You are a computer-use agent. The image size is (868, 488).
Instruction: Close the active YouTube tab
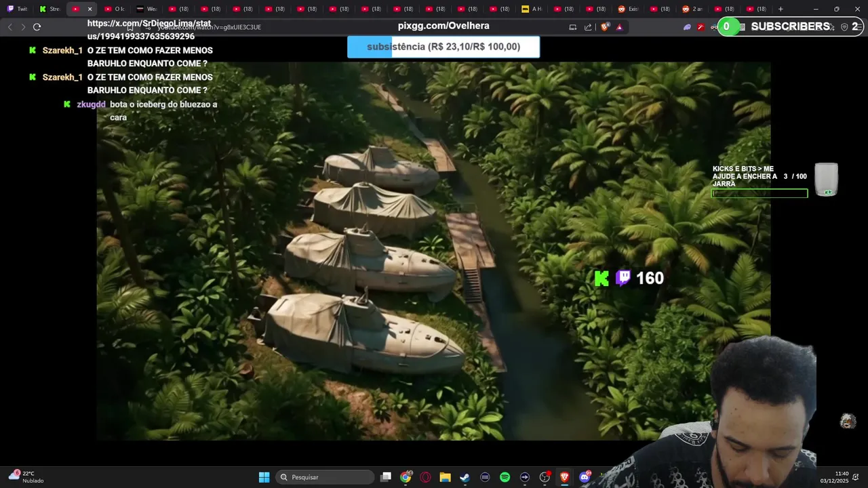90,9
